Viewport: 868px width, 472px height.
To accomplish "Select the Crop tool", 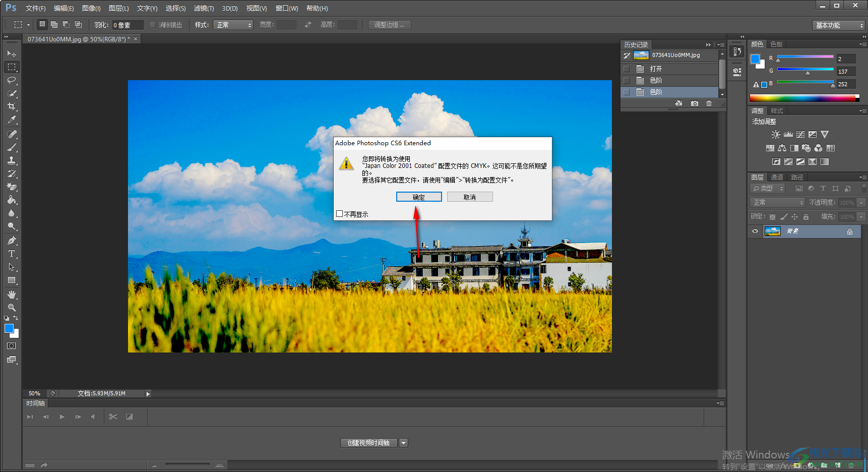I will pyautogui.click(x=12, y=106).
